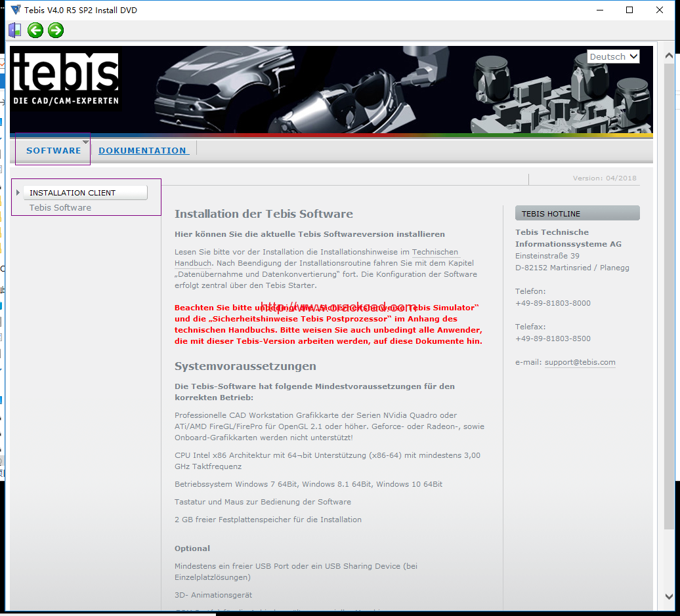Screen dimensions: 680x616
Task: Open the Deutsch language dropdown
Action: [x=613, y=56]
